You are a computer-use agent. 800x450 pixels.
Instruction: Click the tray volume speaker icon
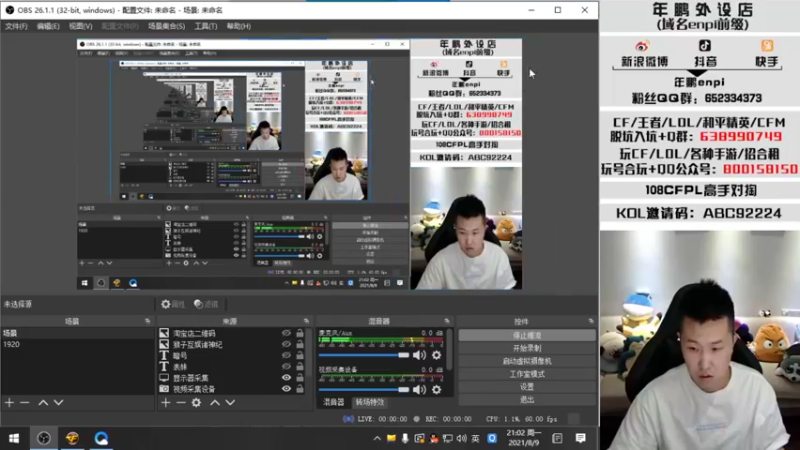[462, 438]
